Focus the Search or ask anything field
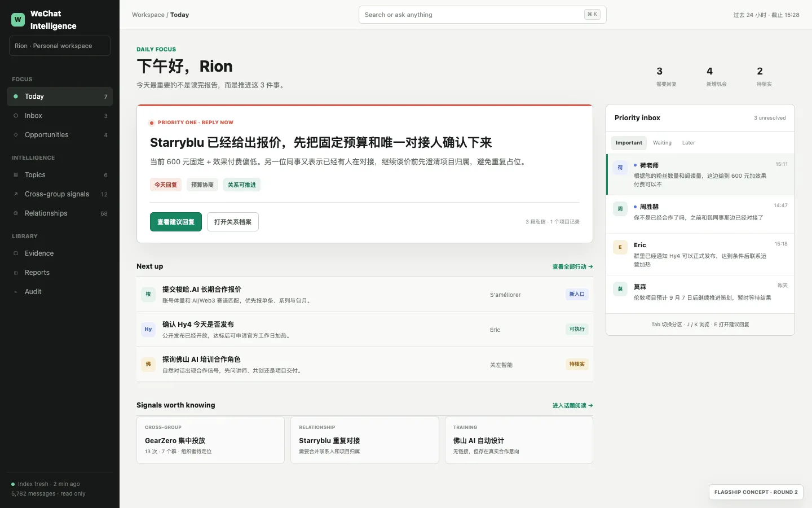The height and width of the screenshot is (508, 812). [483, 15]
